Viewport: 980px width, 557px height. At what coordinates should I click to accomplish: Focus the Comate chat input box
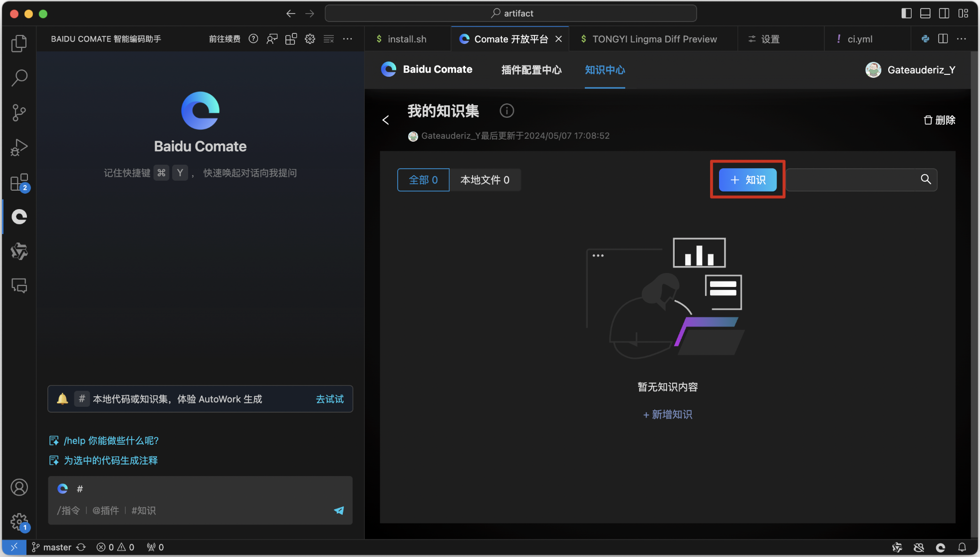(201, 500)
